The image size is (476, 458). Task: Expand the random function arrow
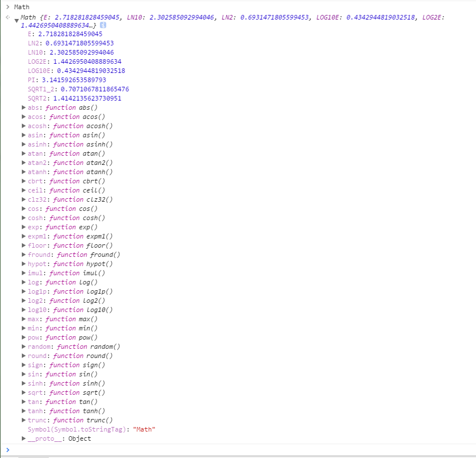coord(24,347)
